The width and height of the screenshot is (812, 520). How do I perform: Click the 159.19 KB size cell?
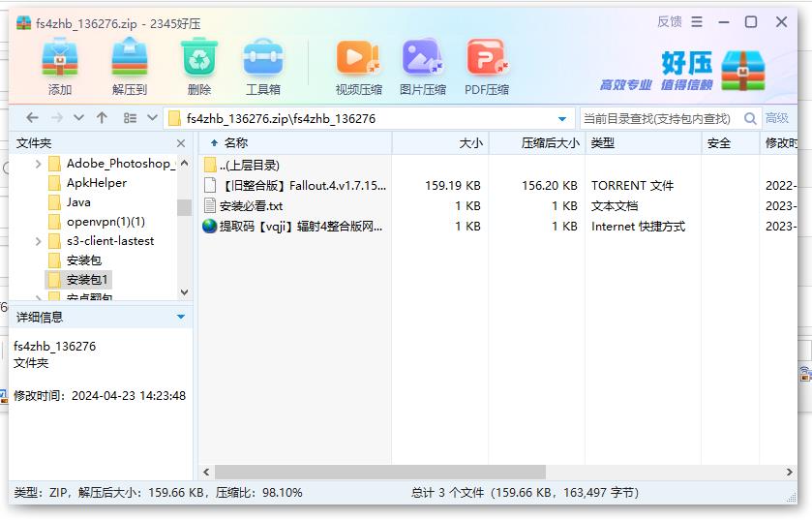click(x=453, y=185)
